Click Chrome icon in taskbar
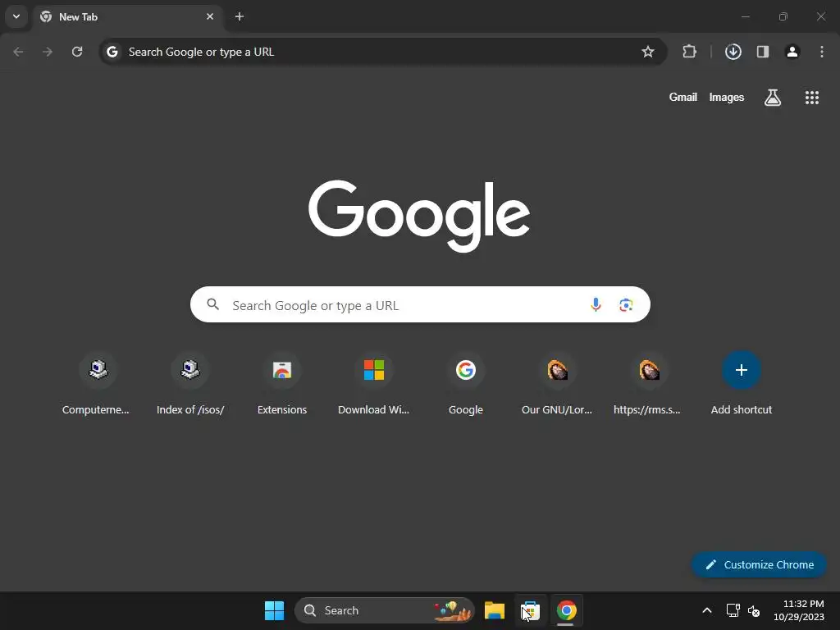840x630 pixels. (x=566, y=610)
